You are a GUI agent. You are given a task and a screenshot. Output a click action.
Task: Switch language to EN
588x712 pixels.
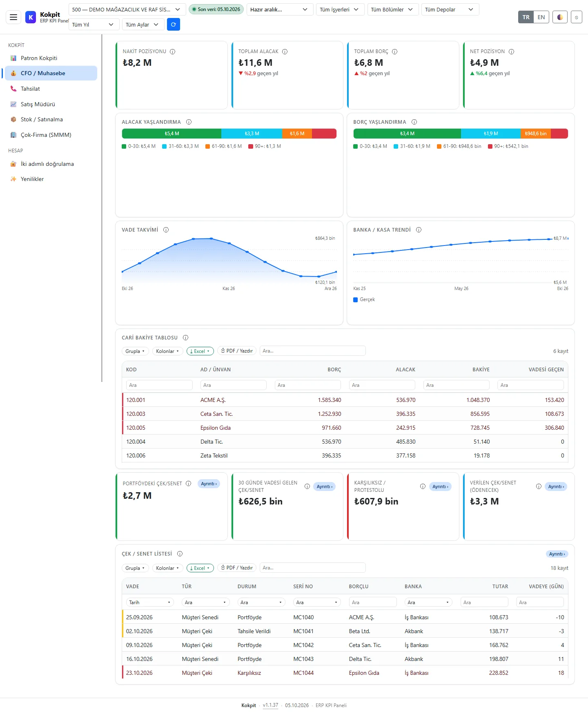541,17
